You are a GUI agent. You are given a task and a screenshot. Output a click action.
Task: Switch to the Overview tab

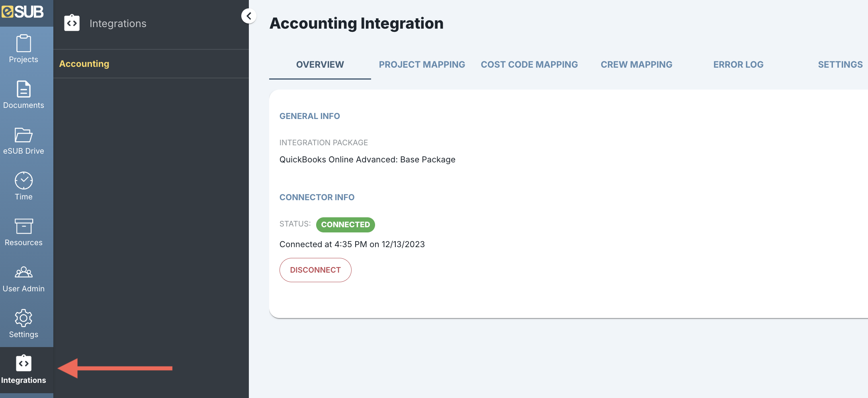tap(320, 64)
